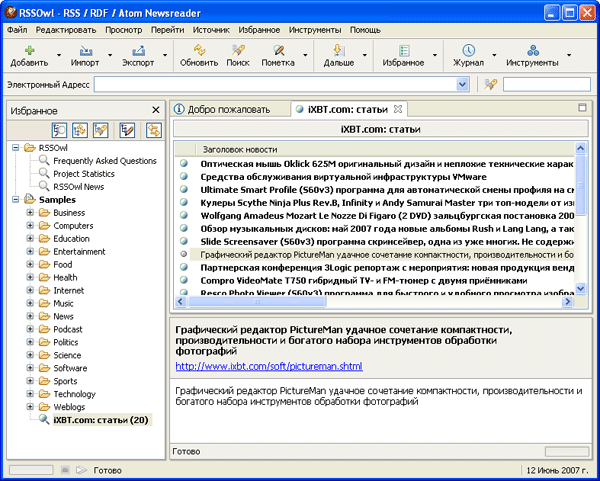Expand the Weblogs folder
The height and width of the screenshot is (481, 600).
tap(30, 407)
